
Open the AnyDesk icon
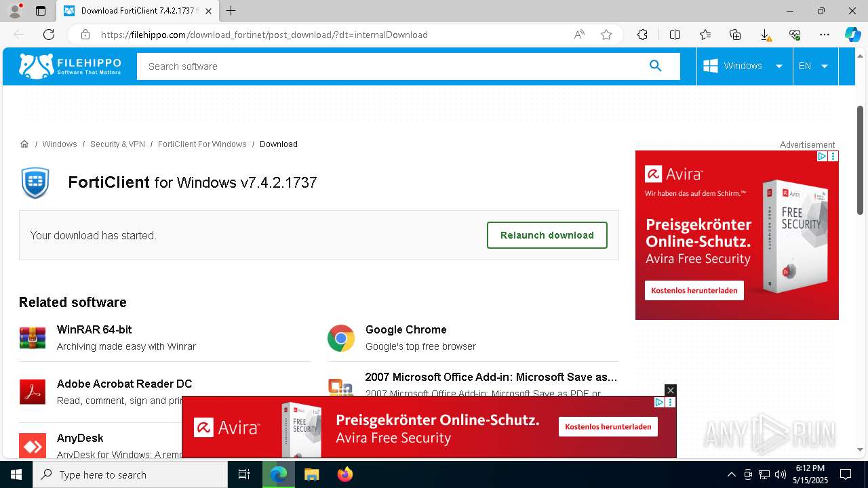tap(33, 445)
